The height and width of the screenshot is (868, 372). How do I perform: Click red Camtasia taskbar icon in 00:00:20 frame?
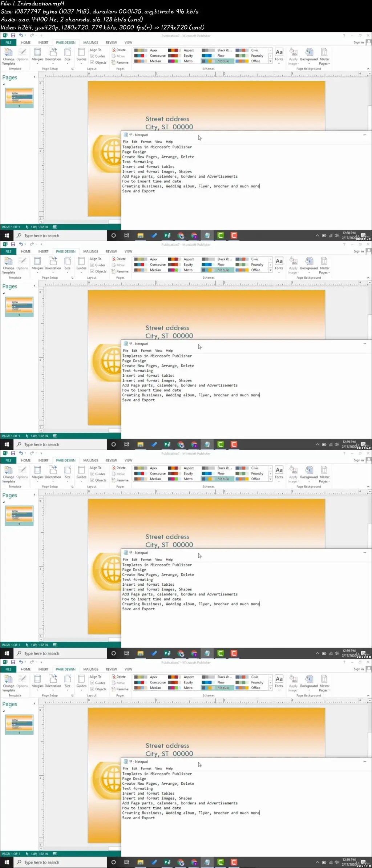[x=234, y=235]
